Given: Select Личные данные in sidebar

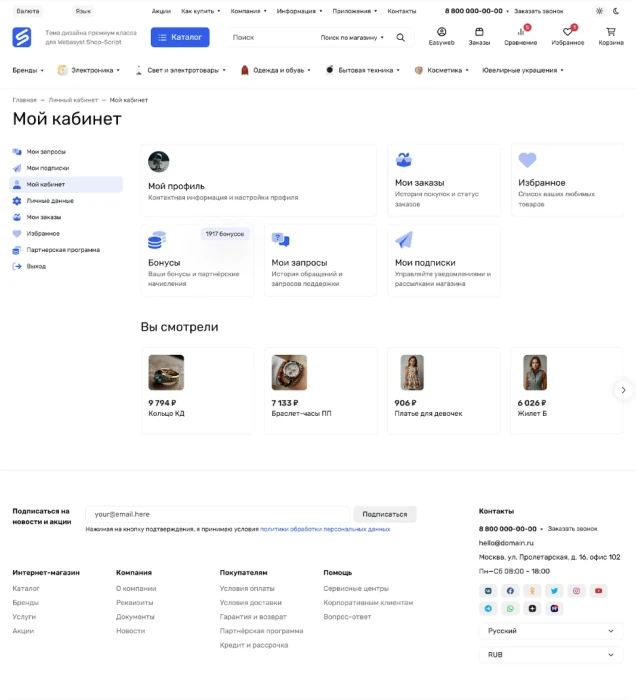Looking at the screenshot, I should [x=66, y=201].
